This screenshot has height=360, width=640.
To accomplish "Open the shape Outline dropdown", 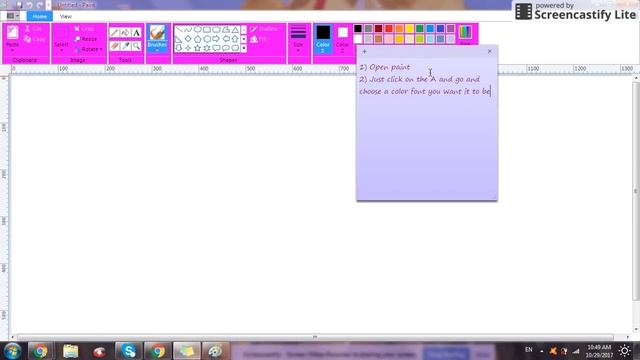I will click(x=266, y=29).
